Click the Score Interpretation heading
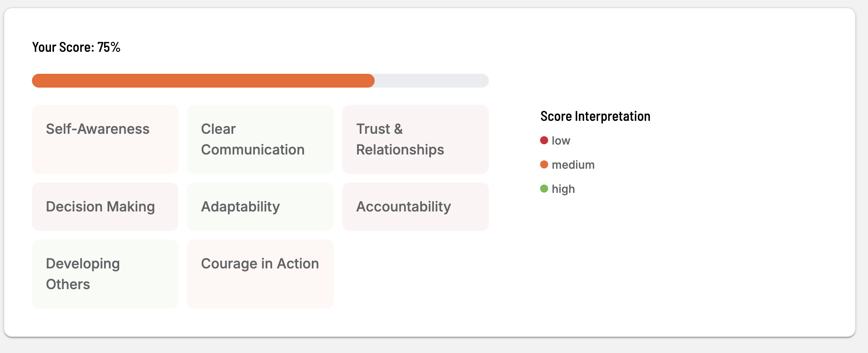The height and width of the screenshot is (353, 868). point(596,116)
